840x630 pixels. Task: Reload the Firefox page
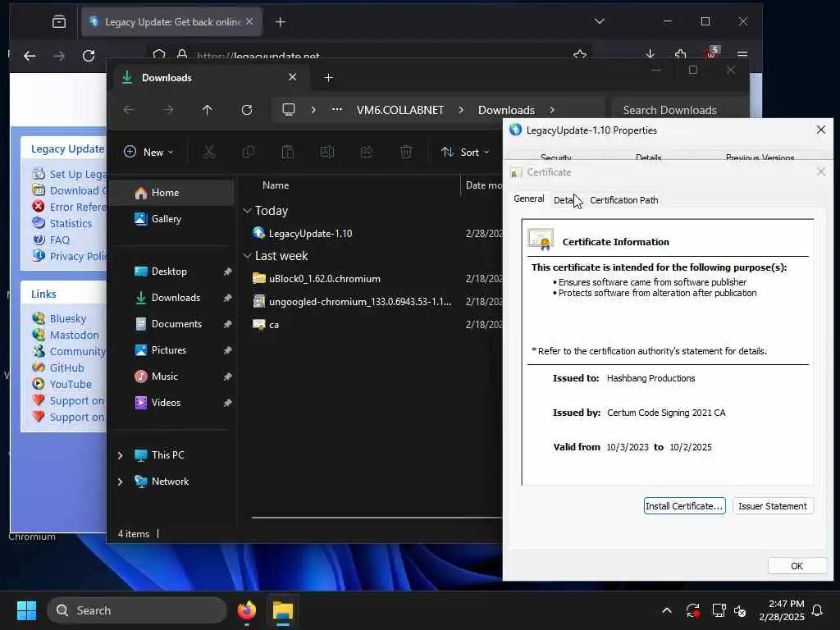click(x=89, y=55)
